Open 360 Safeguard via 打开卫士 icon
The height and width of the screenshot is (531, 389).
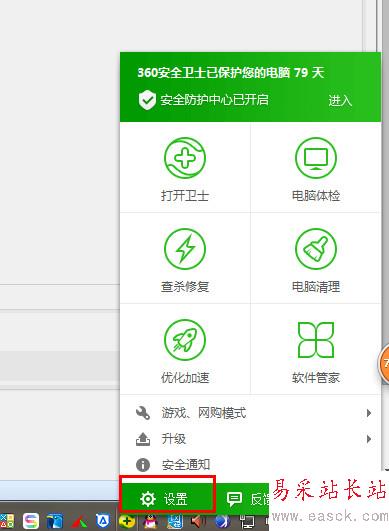(185, 158)
